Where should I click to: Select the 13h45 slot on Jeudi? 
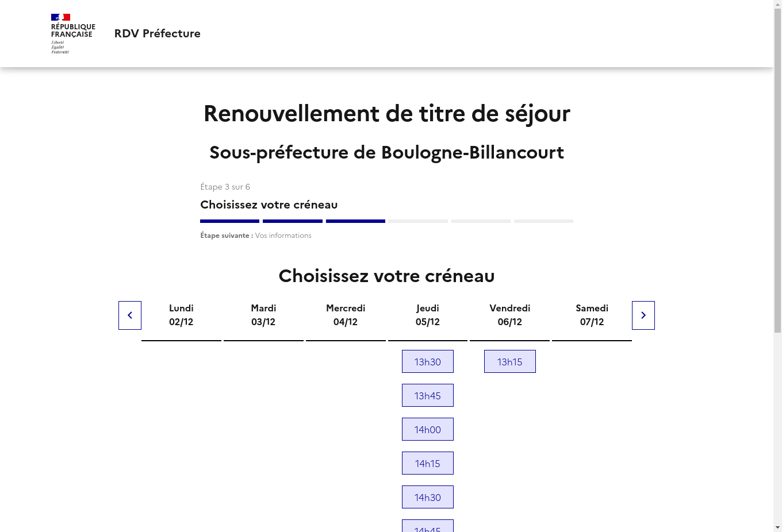(x=428, y=395)
